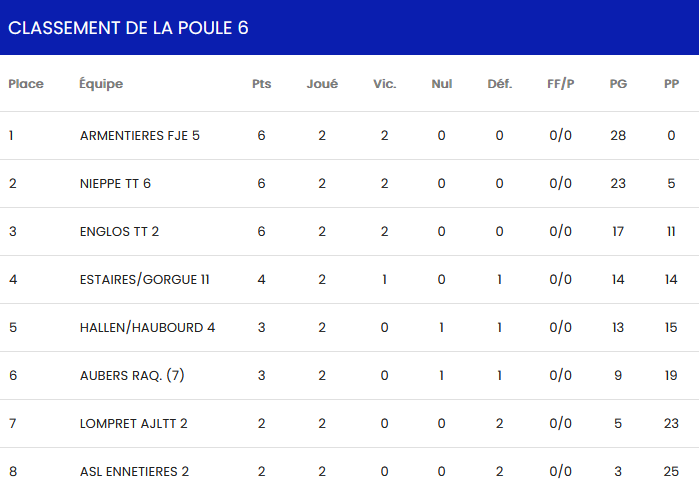Open the LOMPRET AJLTT 2 team
The image size is (699, 492).
point(134,423)
